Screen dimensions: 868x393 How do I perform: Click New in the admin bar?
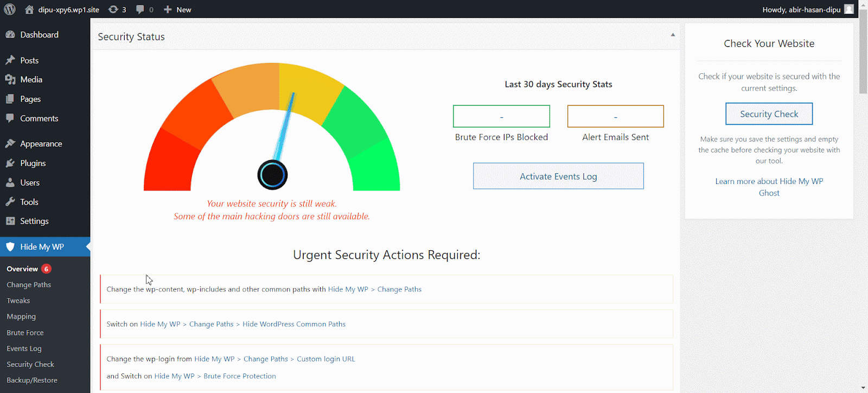tap(184, 9)
